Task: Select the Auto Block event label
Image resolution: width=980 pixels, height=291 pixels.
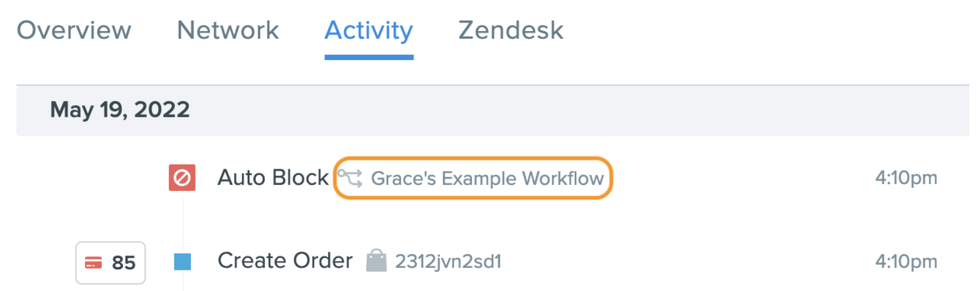Action: point(272,178)
